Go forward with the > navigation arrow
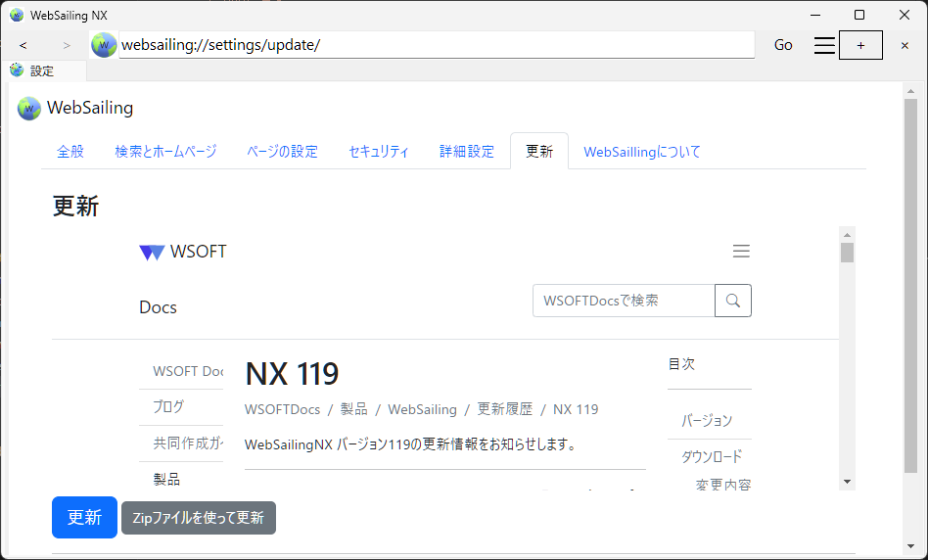928x560 pixels. [x=67, y=46]
